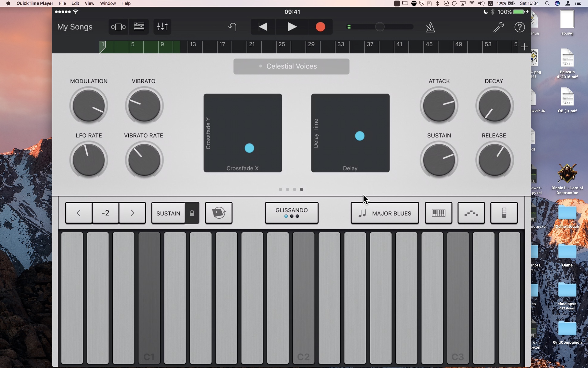The width and height of the screenshot is (588, 368).
Task: Reset the octave with the -2 button
Action: click(x=106, y=213)
